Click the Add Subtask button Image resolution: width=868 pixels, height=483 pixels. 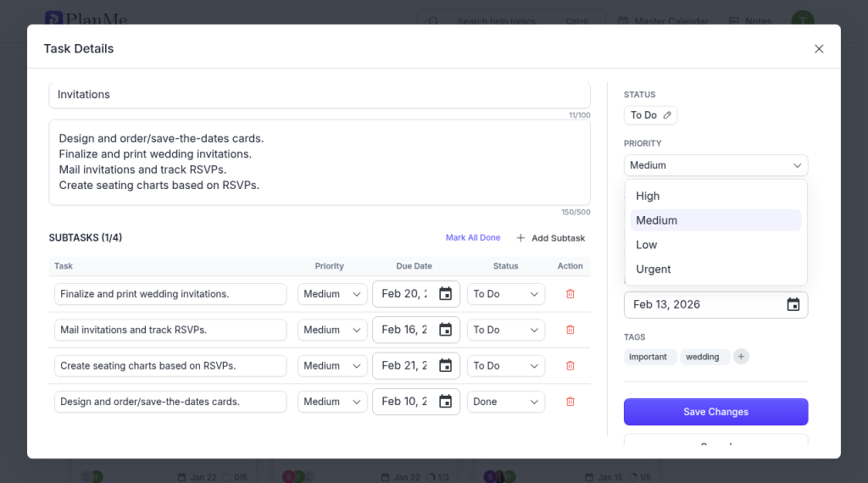tap(551, 238)
